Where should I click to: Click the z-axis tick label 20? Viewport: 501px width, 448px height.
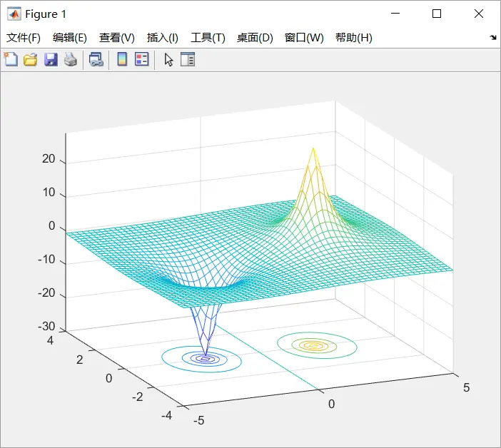point(49,158)
